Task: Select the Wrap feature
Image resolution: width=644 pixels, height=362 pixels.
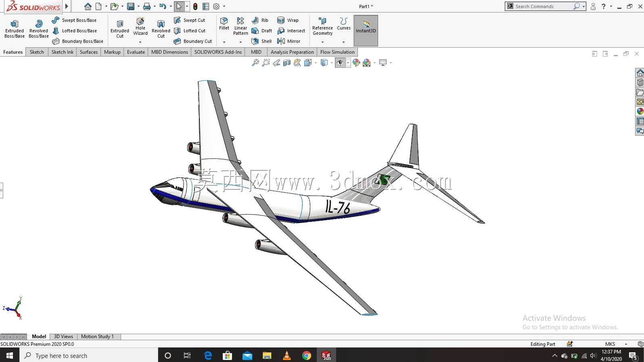Action: pos(288,20)
